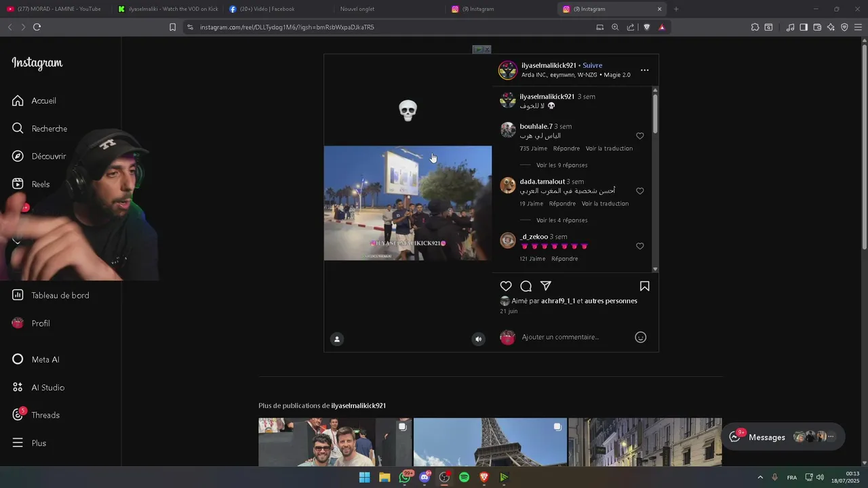Share the reel with paper plane icon
Screen dimensions: 868x488
coord(546,286)
